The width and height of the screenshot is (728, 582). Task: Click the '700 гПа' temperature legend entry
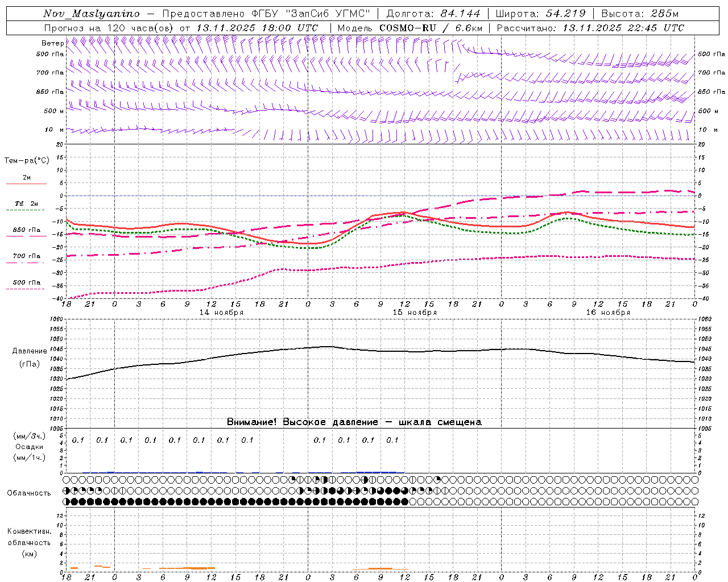tap(26, 256)
